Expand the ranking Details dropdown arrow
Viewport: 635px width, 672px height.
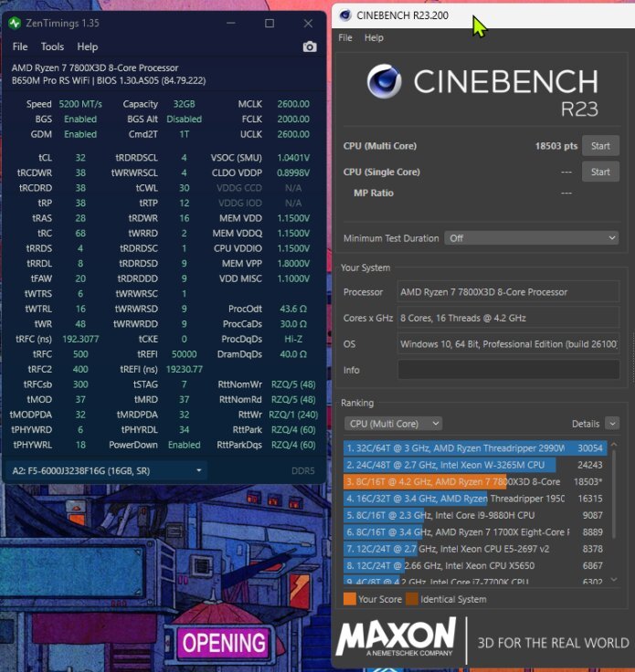pos(612,424)
